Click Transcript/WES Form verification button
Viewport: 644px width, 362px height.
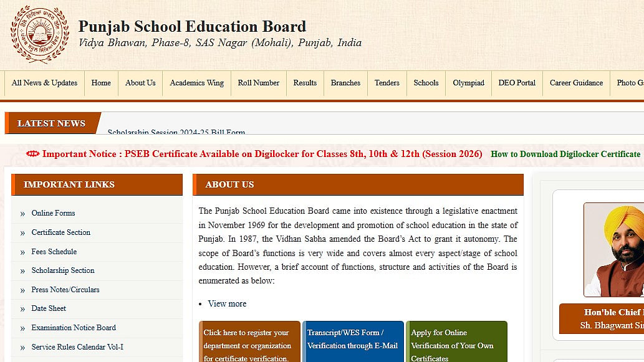point(353,341)
